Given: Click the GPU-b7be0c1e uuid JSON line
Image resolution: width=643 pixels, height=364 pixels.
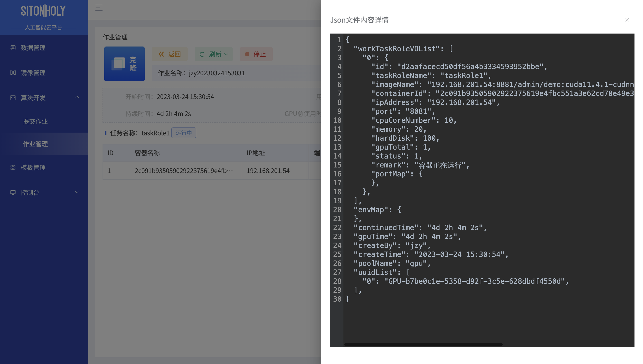Looking at the screenshot, I should (465, 281).
